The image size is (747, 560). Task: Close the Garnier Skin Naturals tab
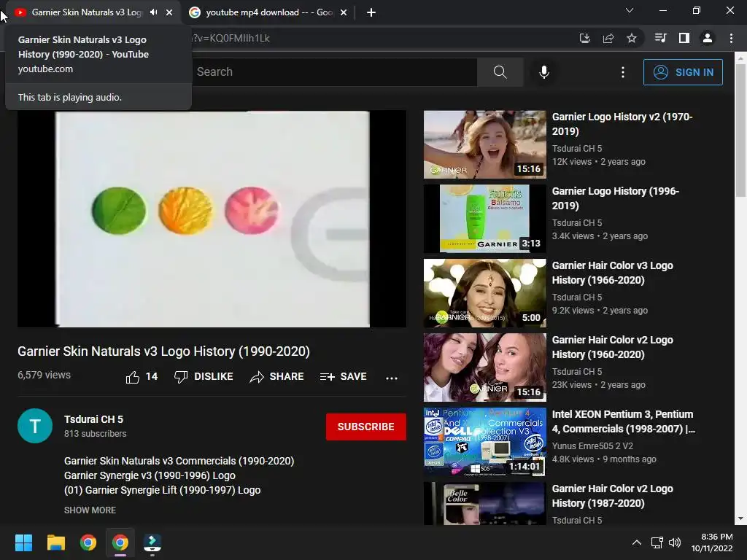pyautogui.click(x=169, y=12)
